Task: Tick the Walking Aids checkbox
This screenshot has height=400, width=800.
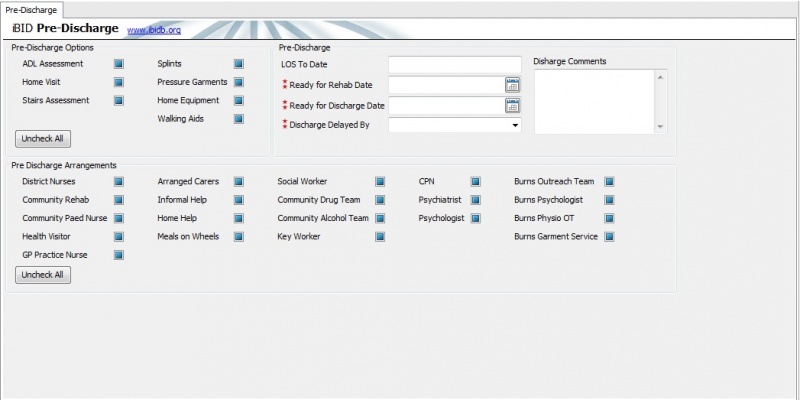Action: click(x=239, y=119)
